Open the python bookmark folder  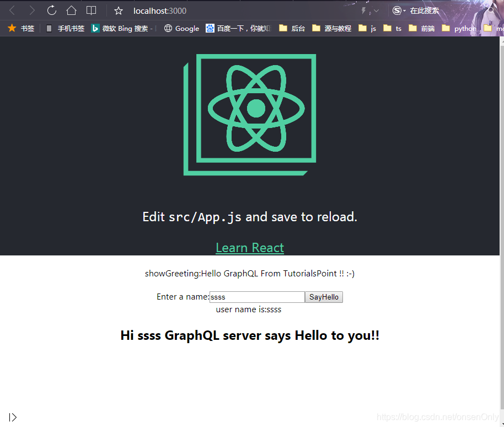tap(459, 28)
